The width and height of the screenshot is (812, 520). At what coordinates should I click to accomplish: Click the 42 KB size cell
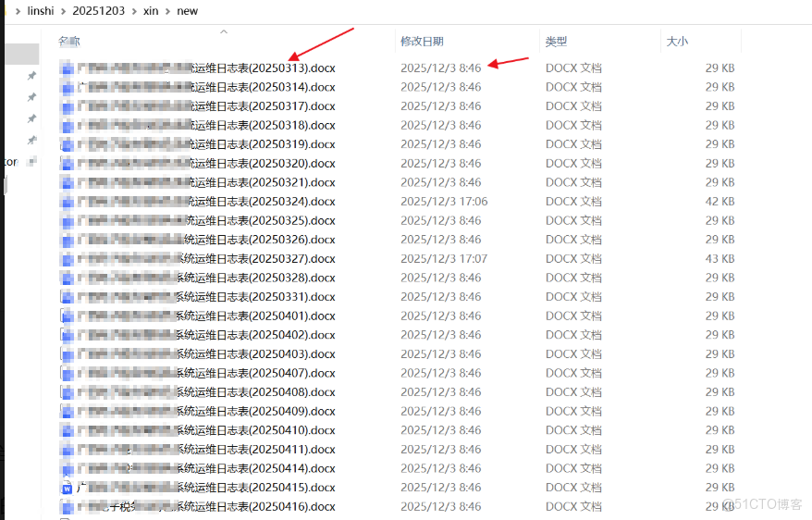point(720,202)
